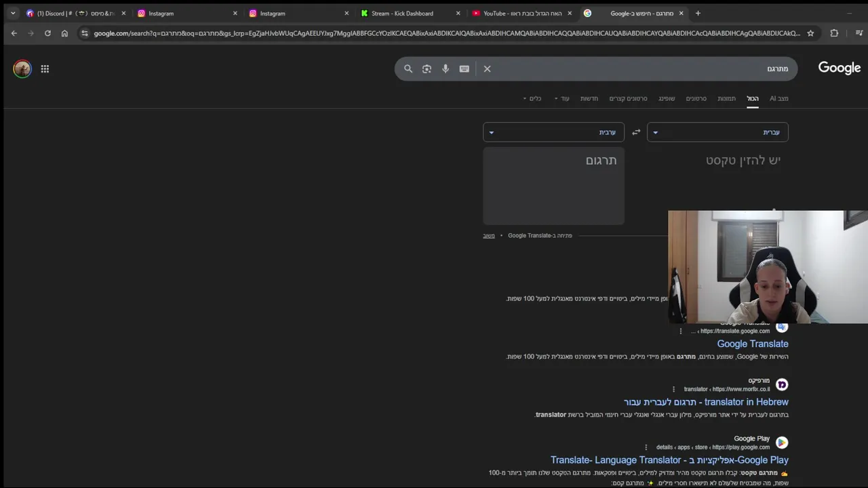868x488 pixels.
Task: Click the search magnifier icon
Action: 408,68
